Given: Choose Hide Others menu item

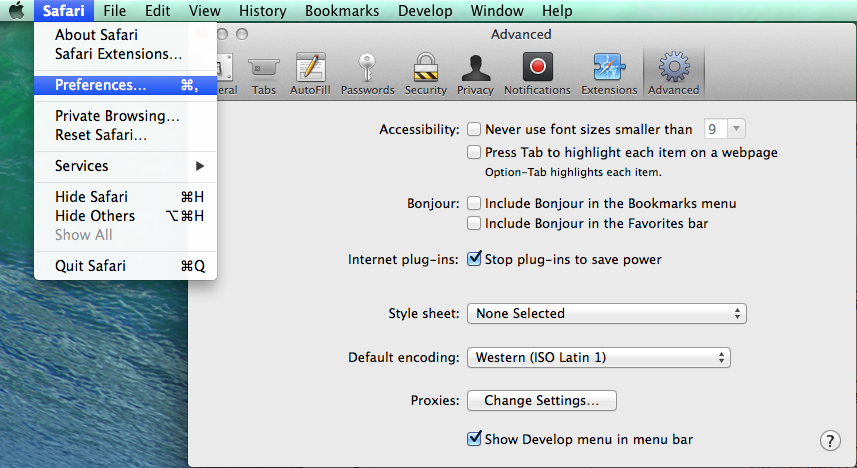Looking at the screenshot, I should coord(126,216).
